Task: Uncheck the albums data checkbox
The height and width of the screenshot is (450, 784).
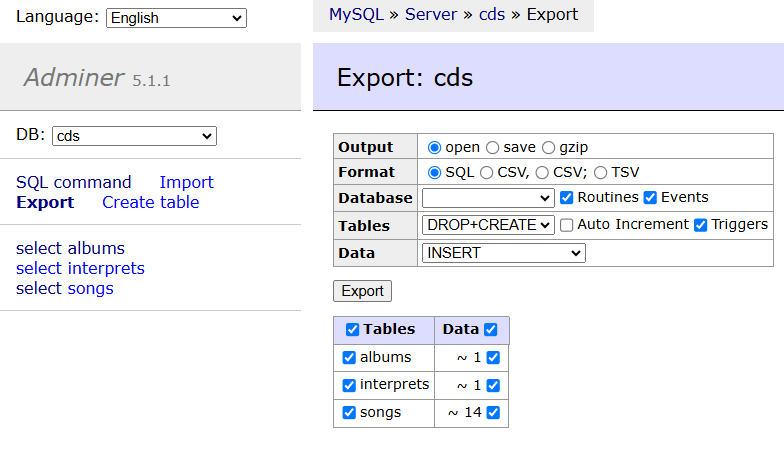Action: coord(494,358)
